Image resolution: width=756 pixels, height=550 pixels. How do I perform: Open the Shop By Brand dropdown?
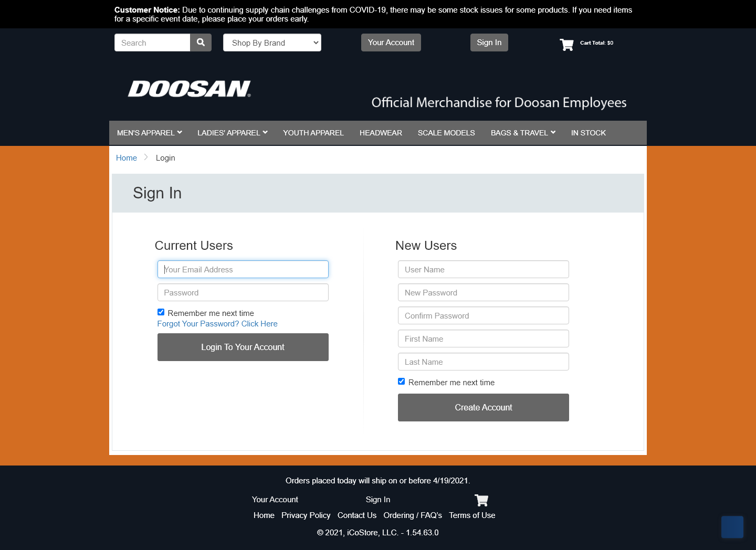click(x=272, y=43)
